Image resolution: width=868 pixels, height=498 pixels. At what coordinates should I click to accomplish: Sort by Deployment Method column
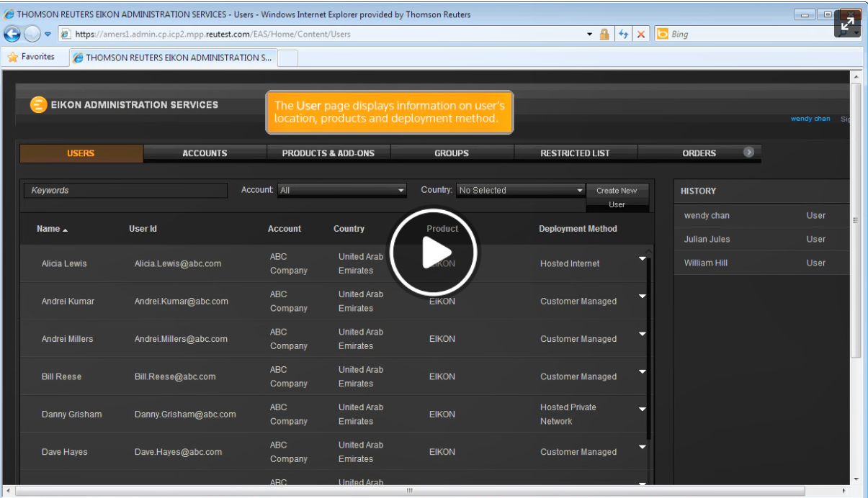click(x=578, y=229)
